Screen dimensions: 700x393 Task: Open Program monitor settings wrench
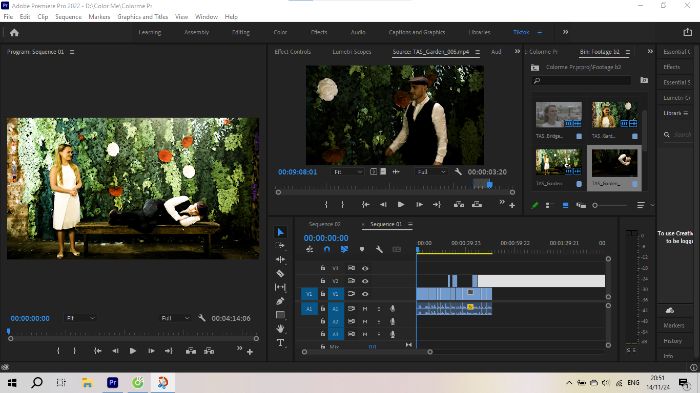pyautogui.click(x=202, y=318)
